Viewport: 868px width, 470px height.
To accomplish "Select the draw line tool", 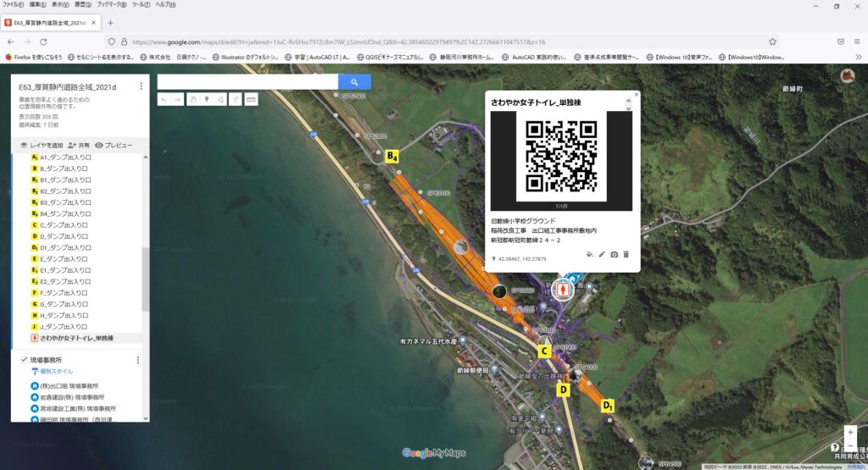I will tap(220, 99).
